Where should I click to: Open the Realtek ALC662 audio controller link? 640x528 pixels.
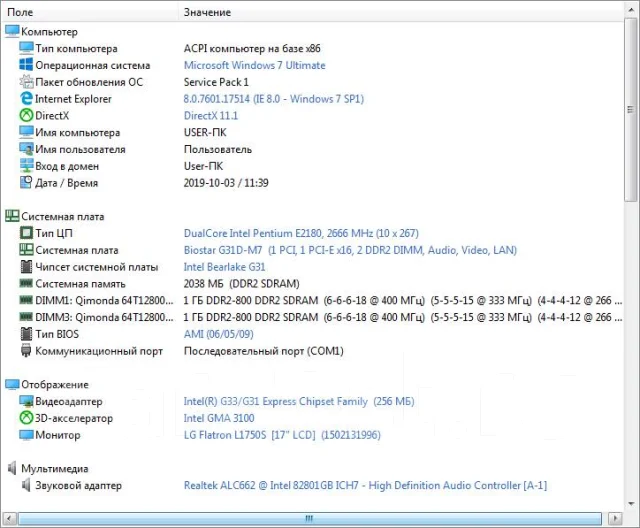click(x=365, y=486)
